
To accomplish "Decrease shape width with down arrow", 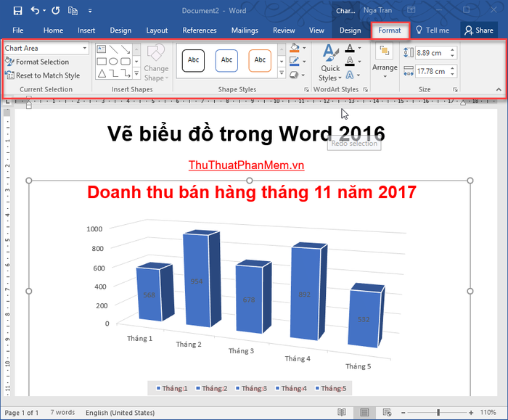I will pos(452,75).
